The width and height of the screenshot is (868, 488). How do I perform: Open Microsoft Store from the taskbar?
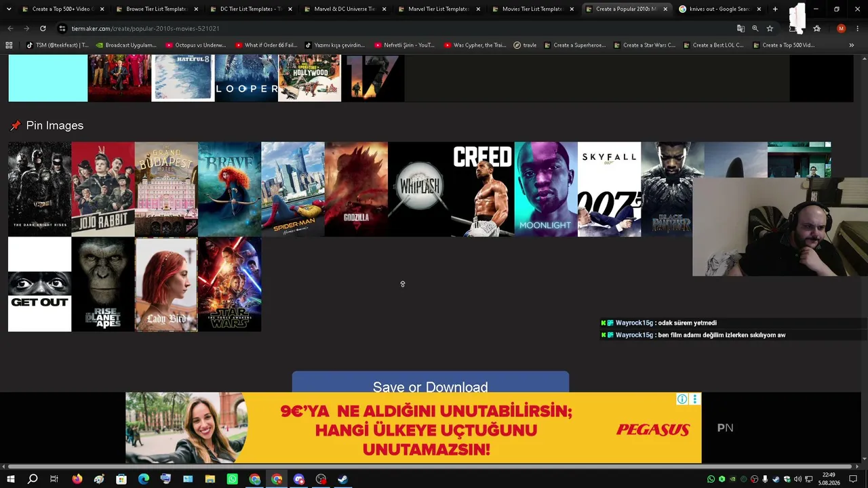coord(121,479)
